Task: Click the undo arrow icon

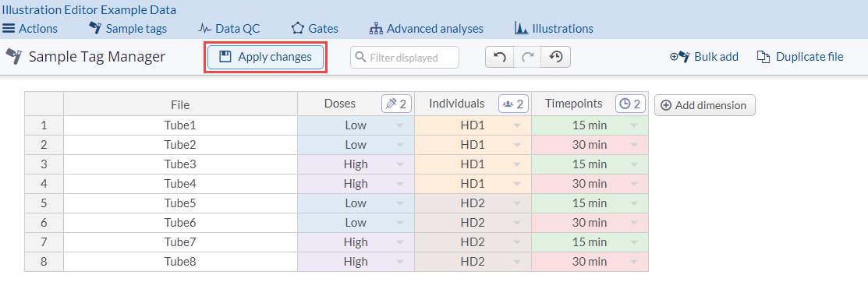Action: pos(499,57)
